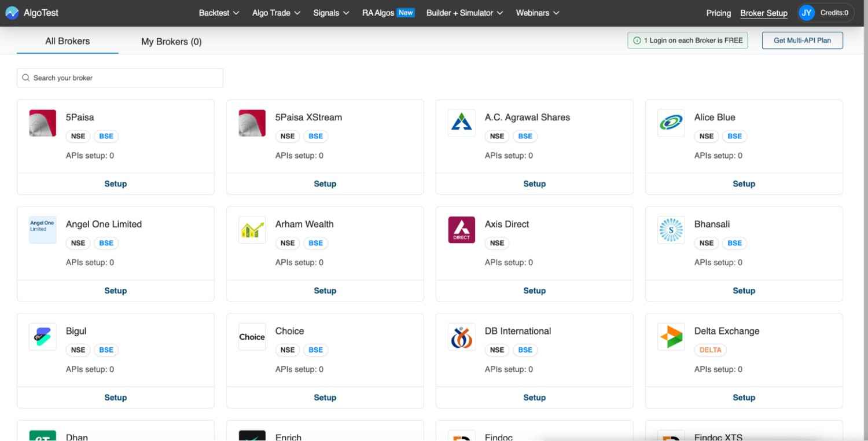Click Setup for 5Paisa

point(115,183)
